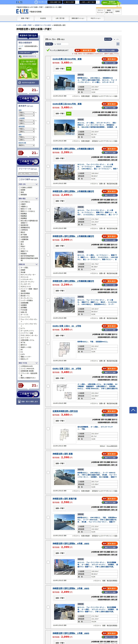
Task: Click in the フリーワード text input
Action: click(28, 173)
